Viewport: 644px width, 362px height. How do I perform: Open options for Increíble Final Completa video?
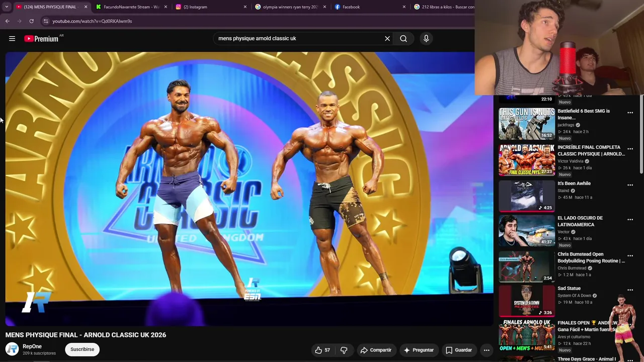pos(630,149)
